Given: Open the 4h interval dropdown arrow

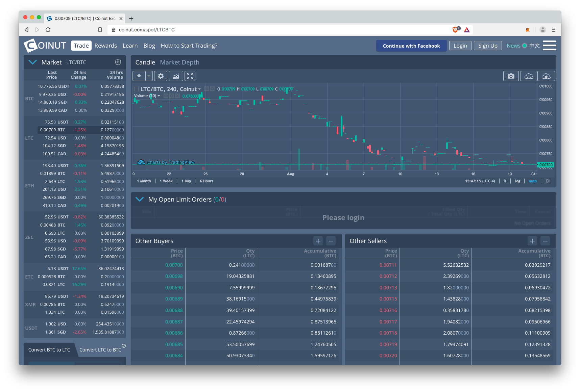Looking at the screenshot, I should pyautogui.click(x=149, y=76).
